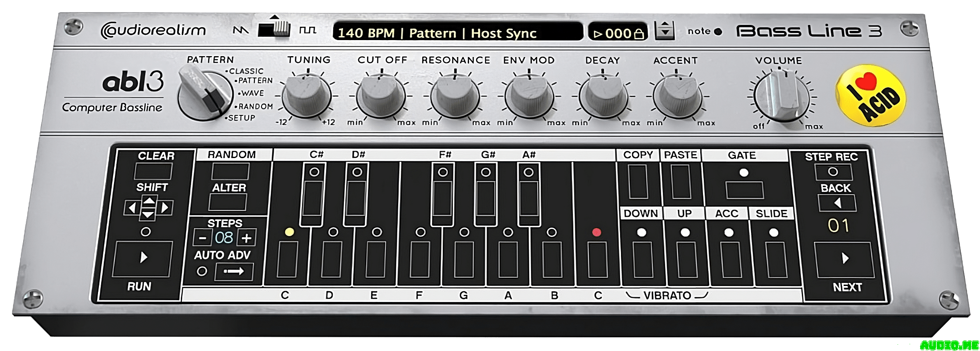Click the E note key

coord(376,260)
